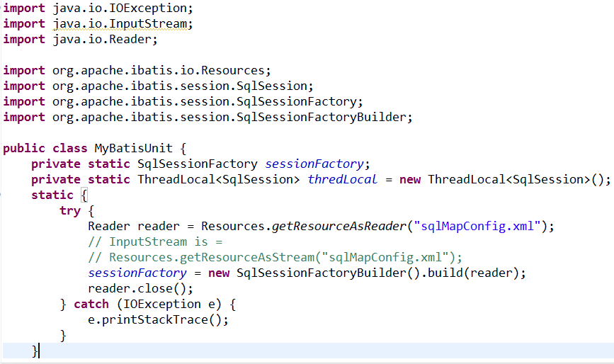Screen dimensions: 614x364
Task: Click the try keyword
Action: (69, 211)
